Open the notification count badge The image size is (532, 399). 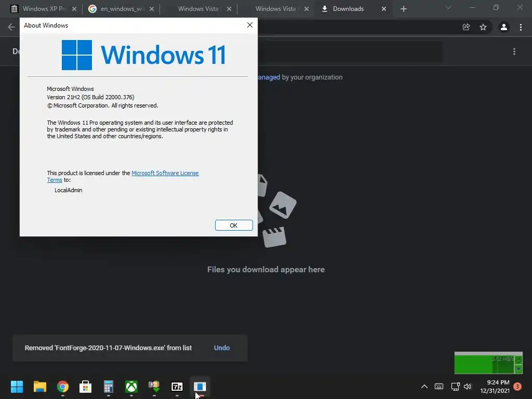(x=517, y=387)
